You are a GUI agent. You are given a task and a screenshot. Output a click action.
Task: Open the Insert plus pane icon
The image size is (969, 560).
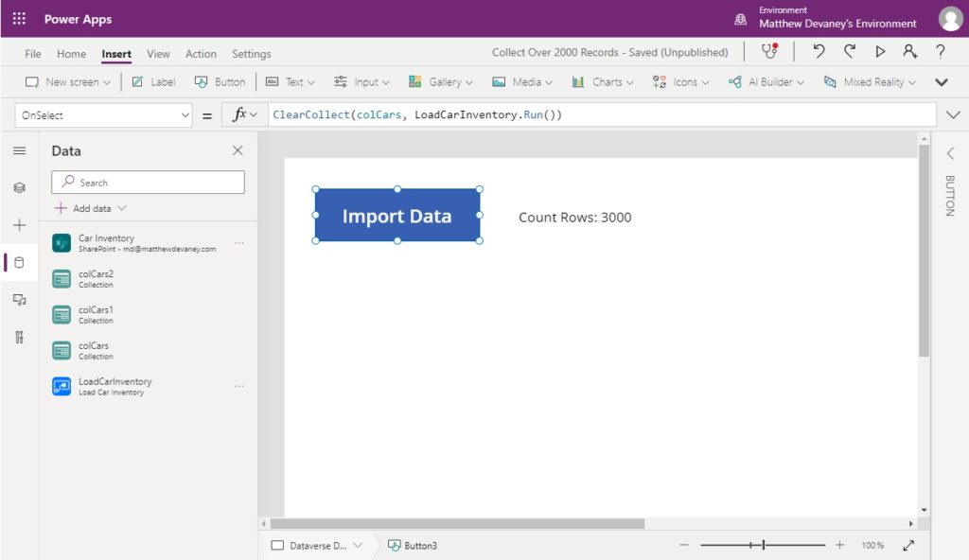[x=19, y=225]
